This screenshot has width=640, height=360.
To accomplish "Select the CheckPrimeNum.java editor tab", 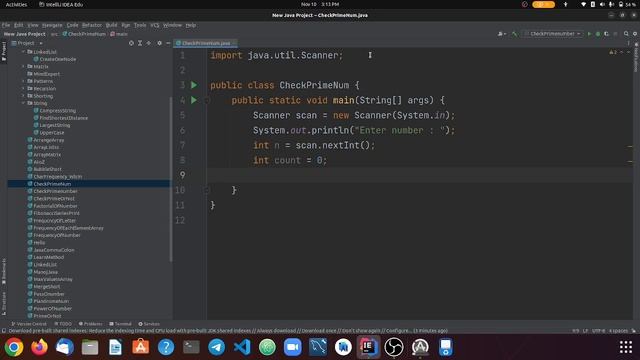I will (x=206, y=43).
